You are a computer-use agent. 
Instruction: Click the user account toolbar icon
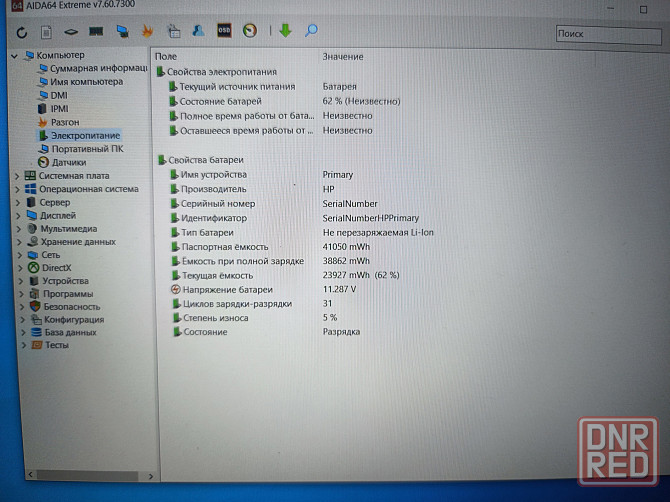[198, 30]
